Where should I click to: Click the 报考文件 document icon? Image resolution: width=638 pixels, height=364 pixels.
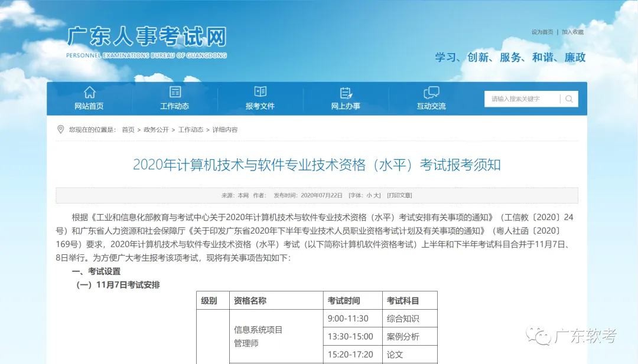[x=260, y=91]
